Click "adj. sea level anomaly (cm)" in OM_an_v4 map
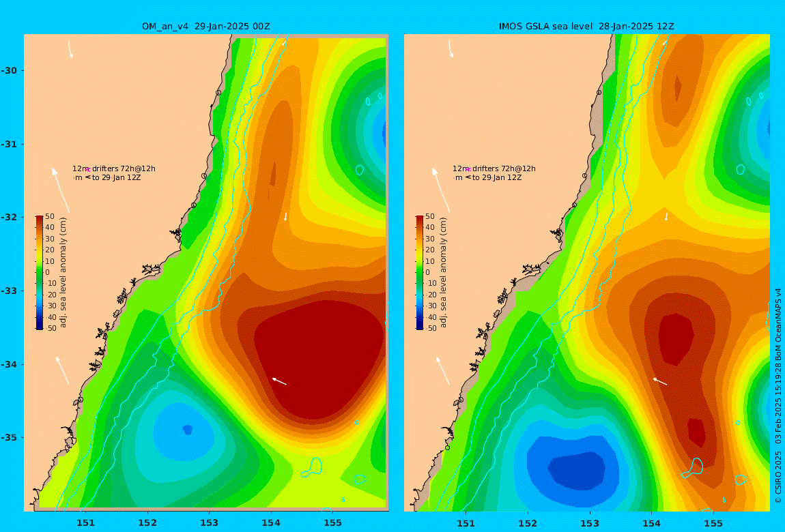This screenshot has width=785, height=532. [63, 273]
